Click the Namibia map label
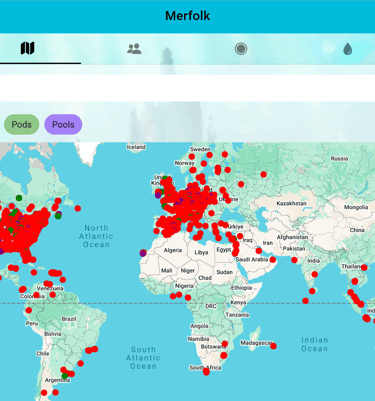Screen dimensions: 375x401 [x=198, y=339]
